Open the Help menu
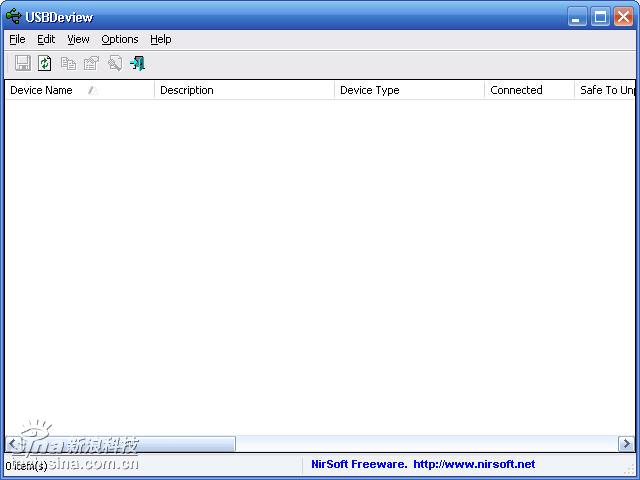640x480 pixels. (161, 39)
